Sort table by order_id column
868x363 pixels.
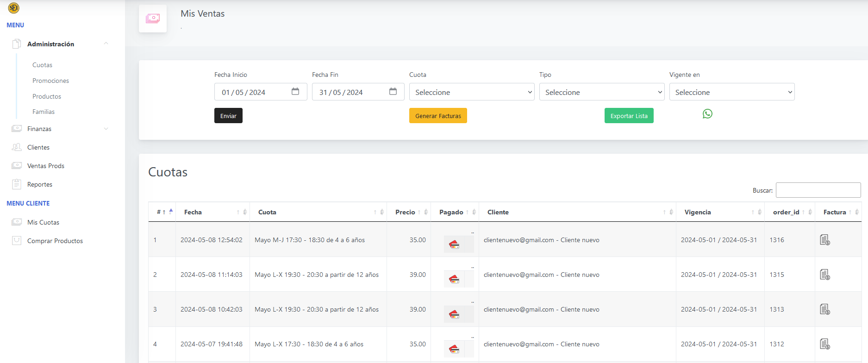coord(790,212)
